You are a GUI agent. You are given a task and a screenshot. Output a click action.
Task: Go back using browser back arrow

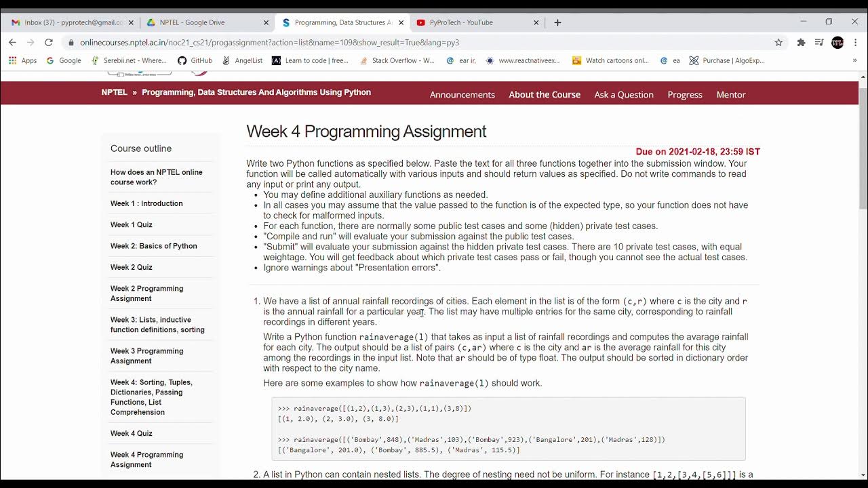[12, 42]
